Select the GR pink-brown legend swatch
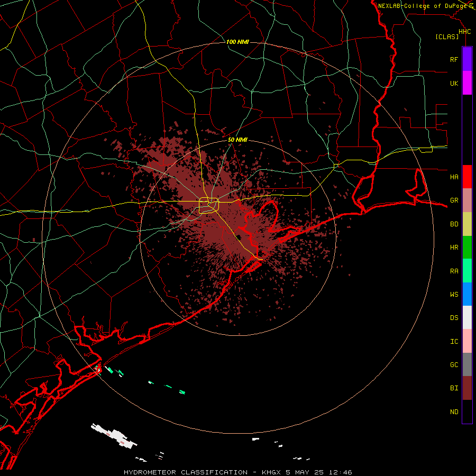 click(x=467, y=200)
